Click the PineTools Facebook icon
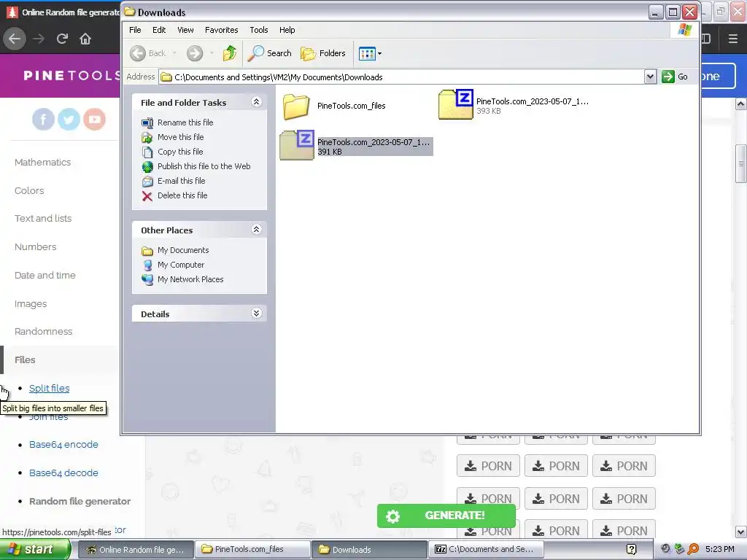 [x=43, y=119]
